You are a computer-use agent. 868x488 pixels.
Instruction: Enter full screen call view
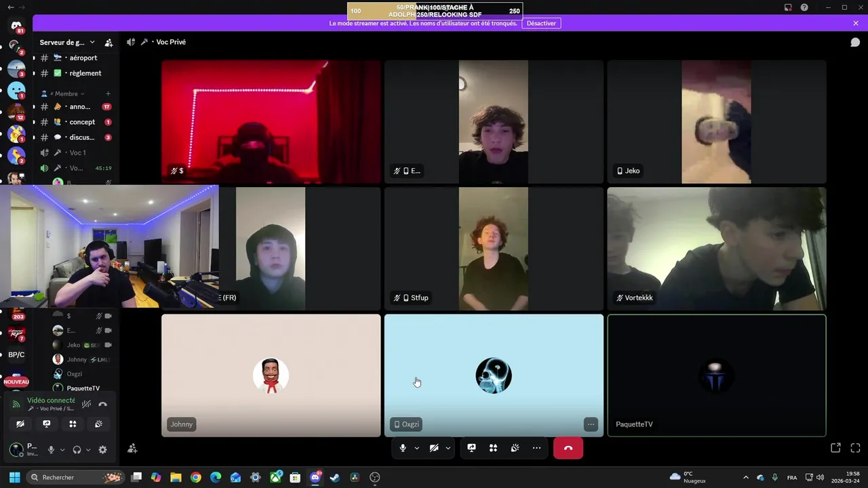(855, 448)
